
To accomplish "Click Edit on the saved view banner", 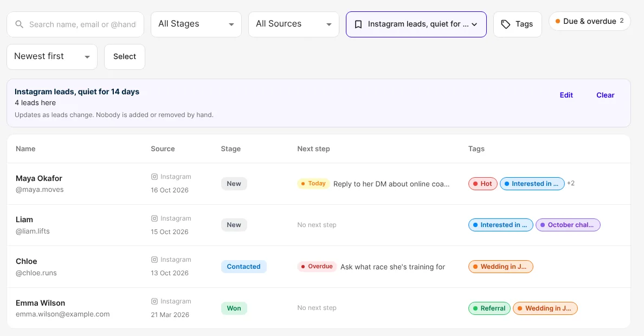I will click(566, 95).
